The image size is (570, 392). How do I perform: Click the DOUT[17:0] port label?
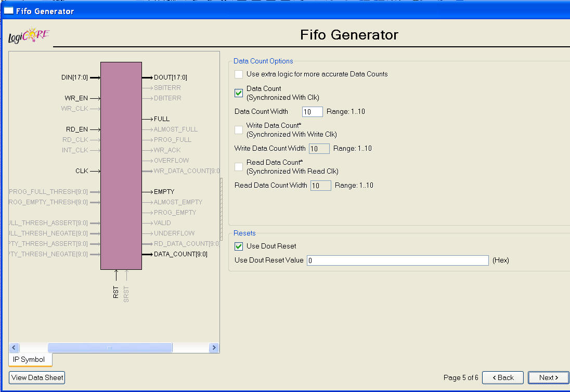coord(171,77)
